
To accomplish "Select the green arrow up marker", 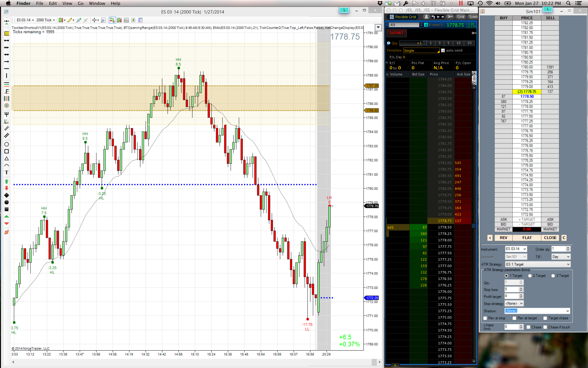I will point(7,181).
